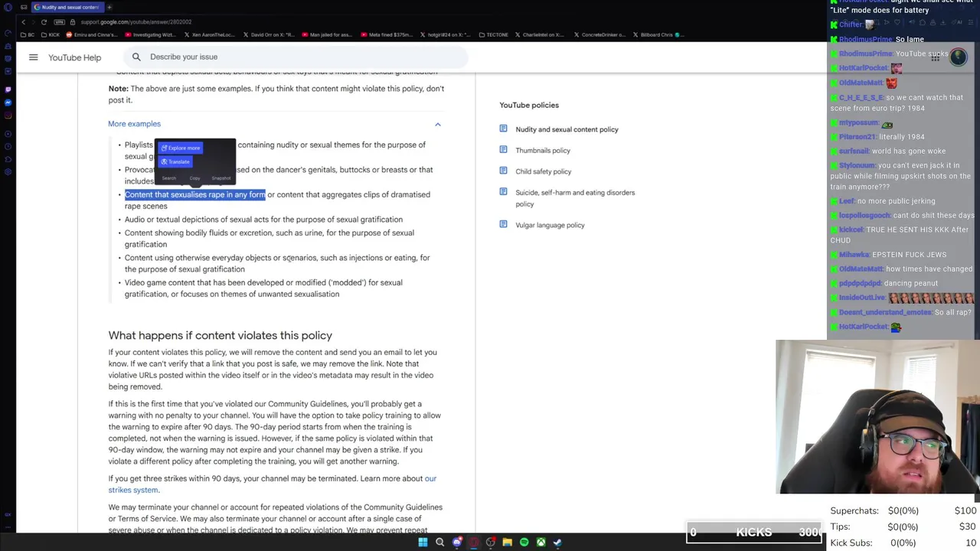Open Suicide, self-harm and eating disorders policy
The width and height of the screenshot is (980, 551).
pyautogui.click(x=575, y=198)
